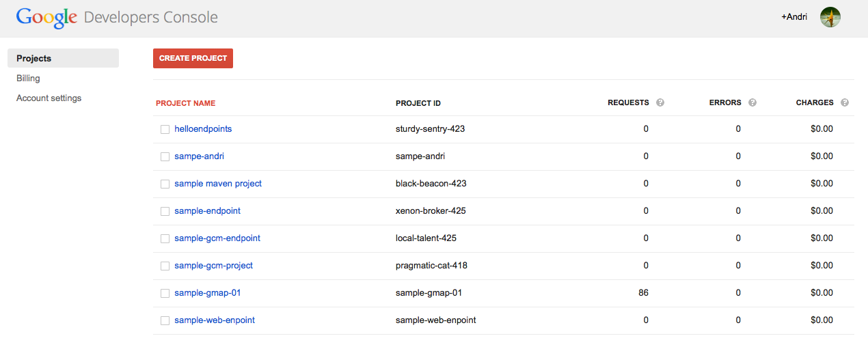Viewport: 868px width, 362px height.
Task: Open the user profile avatar
Action: coord(830,17)
